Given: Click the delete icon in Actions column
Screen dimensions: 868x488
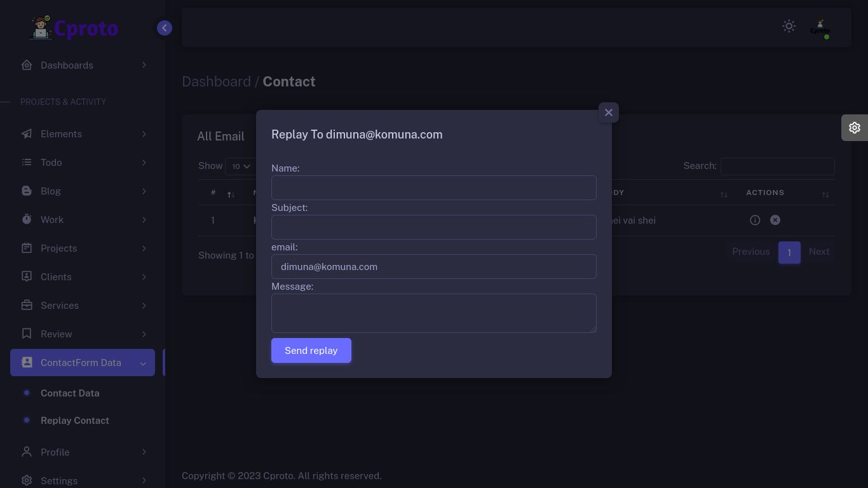Looking at the screenshot, I should click(775, 220).
